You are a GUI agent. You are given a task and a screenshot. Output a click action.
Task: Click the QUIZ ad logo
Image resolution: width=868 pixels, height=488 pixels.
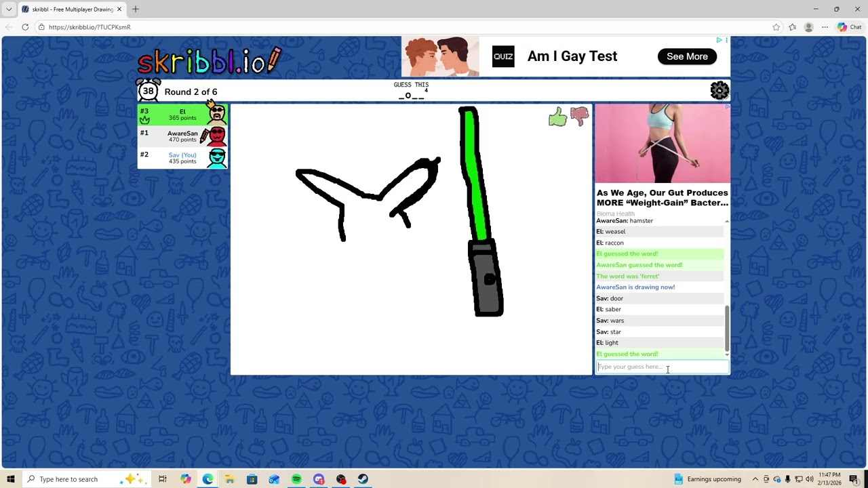503,56
